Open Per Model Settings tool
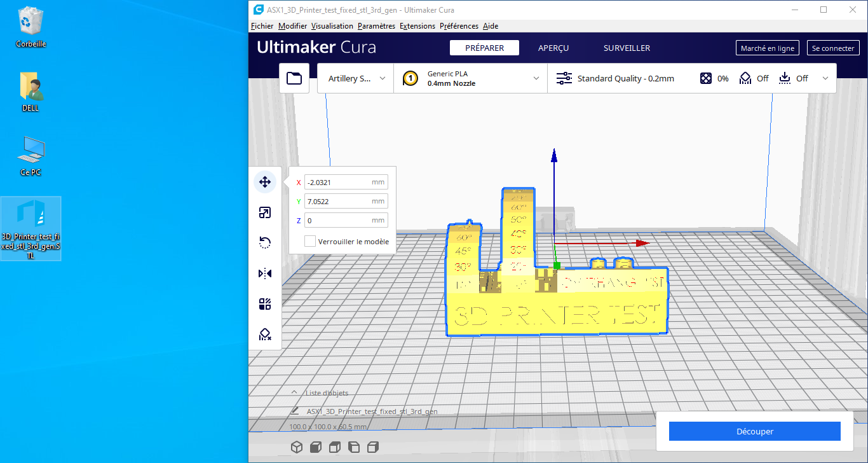The height and width of the screenshot is (463, 868). pyautogui.click(x=265, y=304)
